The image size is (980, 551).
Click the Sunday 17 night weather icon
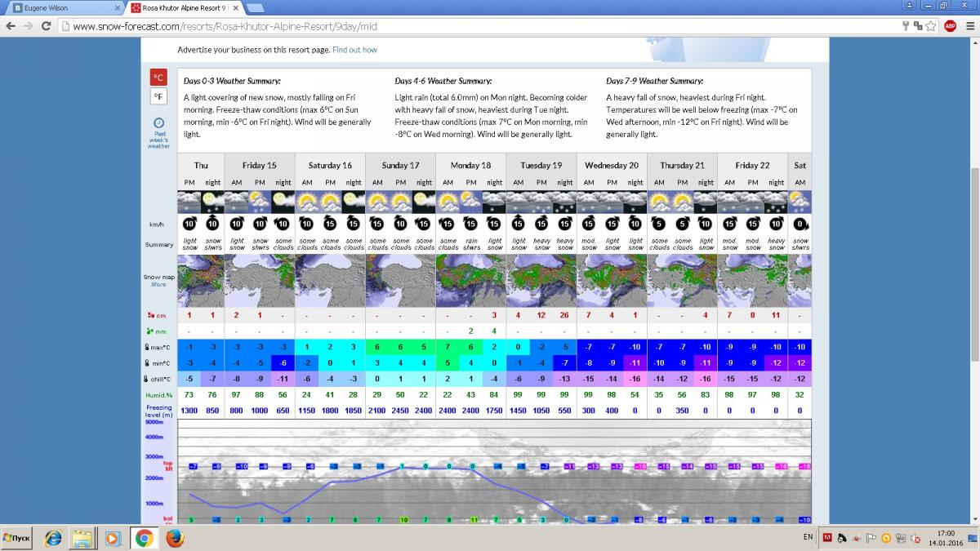coord(424,201)
